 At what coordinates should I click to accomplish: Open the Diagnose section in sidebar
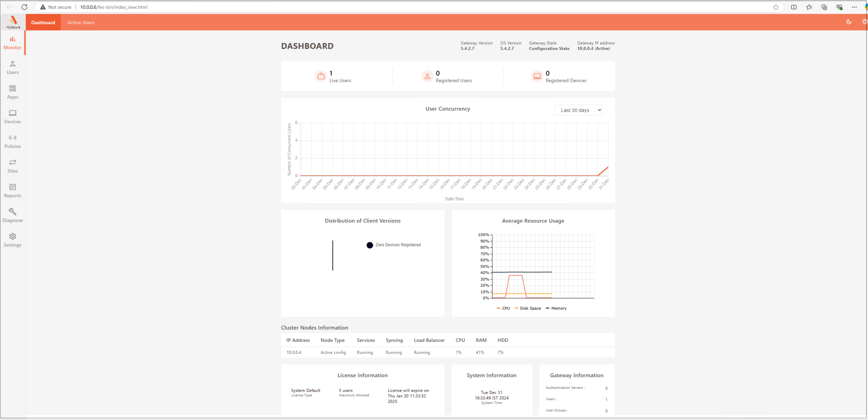point(13,215)
